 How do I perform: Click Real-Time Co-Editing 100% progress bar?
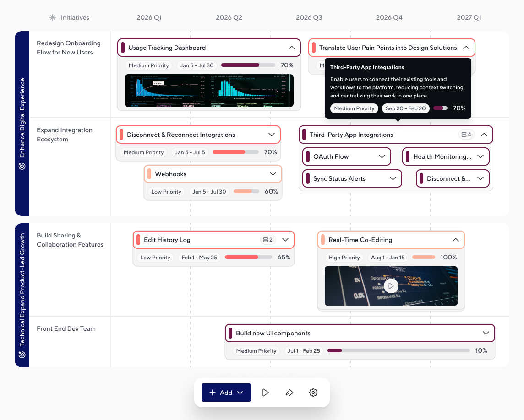(x=424, y=257)
